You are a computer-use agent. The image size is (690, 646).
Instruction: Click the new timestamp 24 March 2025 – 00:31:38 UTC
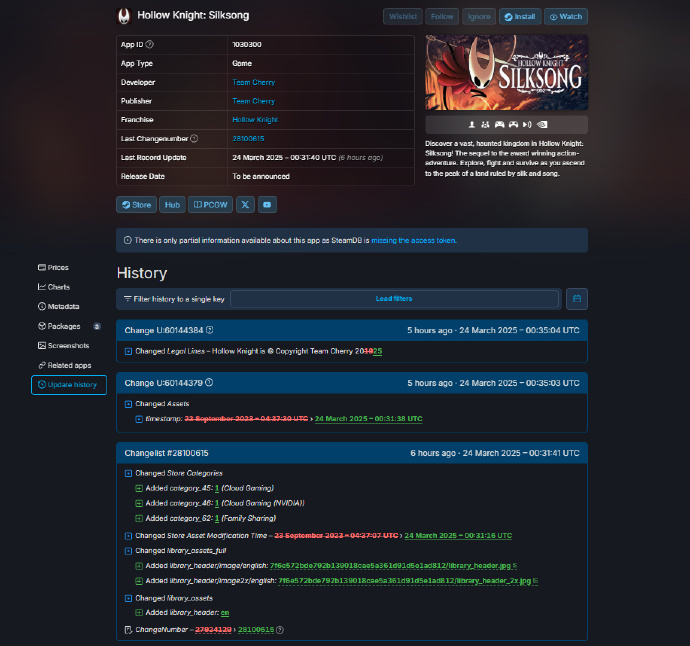[x=368, y=419]
